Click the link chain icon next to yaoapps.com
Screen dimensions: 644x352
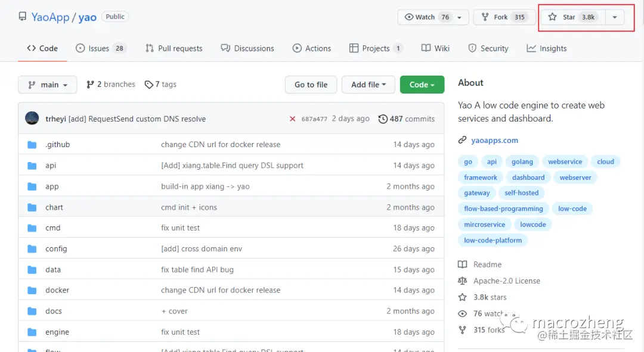tap(463, 140)
